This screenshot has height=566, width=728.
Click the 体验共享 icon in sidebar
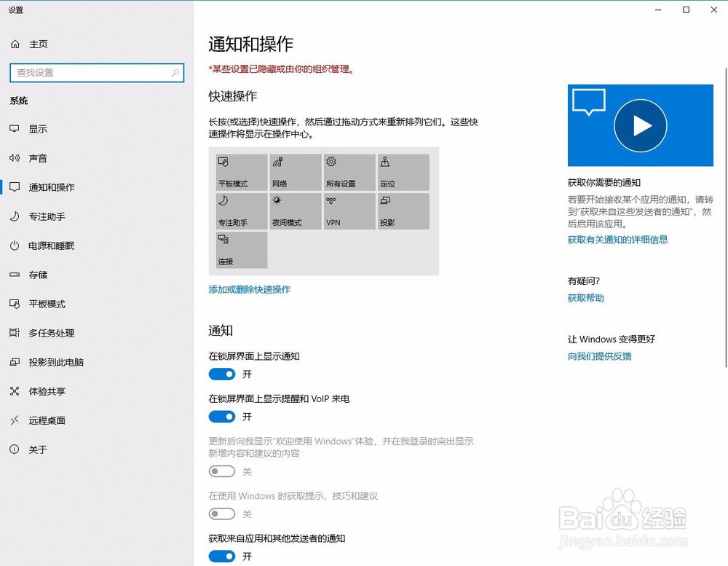click(15, 391)
